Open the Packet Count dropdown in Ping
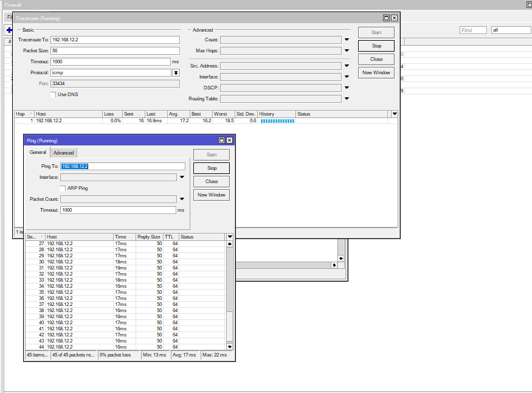The height and width of the screenshot is (393, 532). (x=181, y=199)
